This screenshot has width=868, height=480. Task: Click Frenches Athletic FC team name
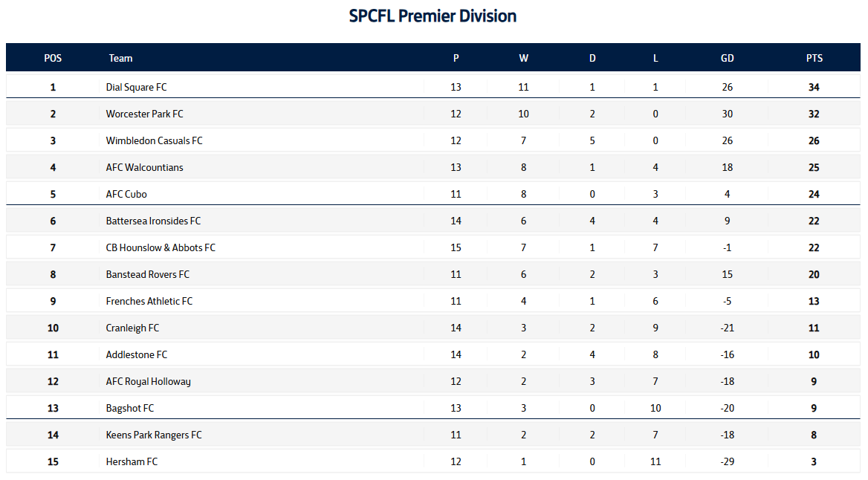point(149,301)
